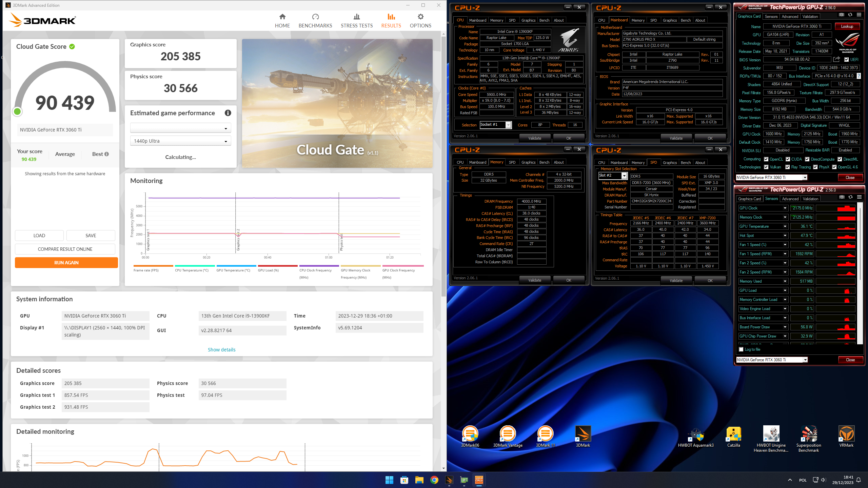Open the BENCHMARKS section in 3DMark
The width and height of the screenshot is (868, 488).
[315, 21]
